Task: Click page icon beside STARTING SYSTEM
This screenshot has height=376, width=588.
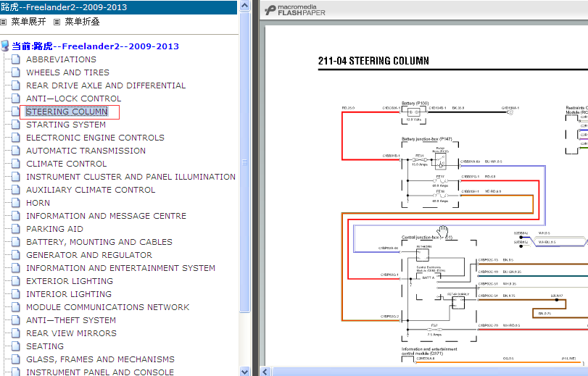Action: tap(16, 125)
